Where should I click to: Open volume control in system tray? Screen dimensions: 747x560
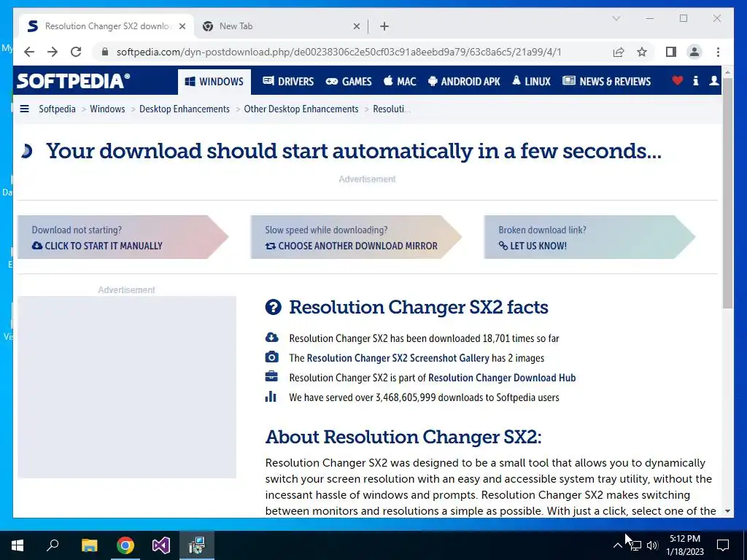point(652,545)
